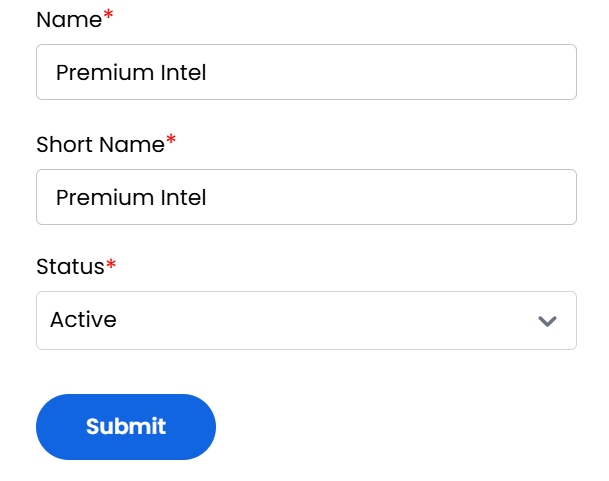Select the Active value in Status
Viewport: 609px width, 481px height.
83,320
